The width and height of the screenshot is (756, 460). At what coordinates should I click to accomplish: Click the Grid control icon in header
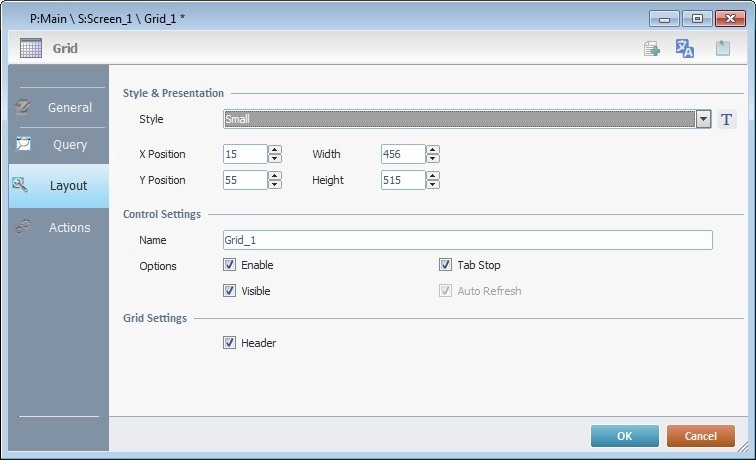click(31, 48)
